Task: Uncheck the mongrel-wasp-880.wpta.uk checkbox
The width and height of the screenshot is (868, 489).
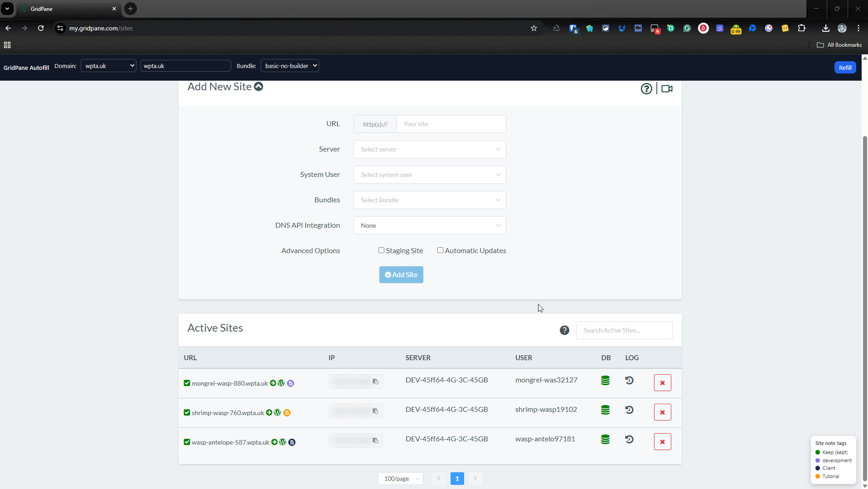Action: pos(187,383)
